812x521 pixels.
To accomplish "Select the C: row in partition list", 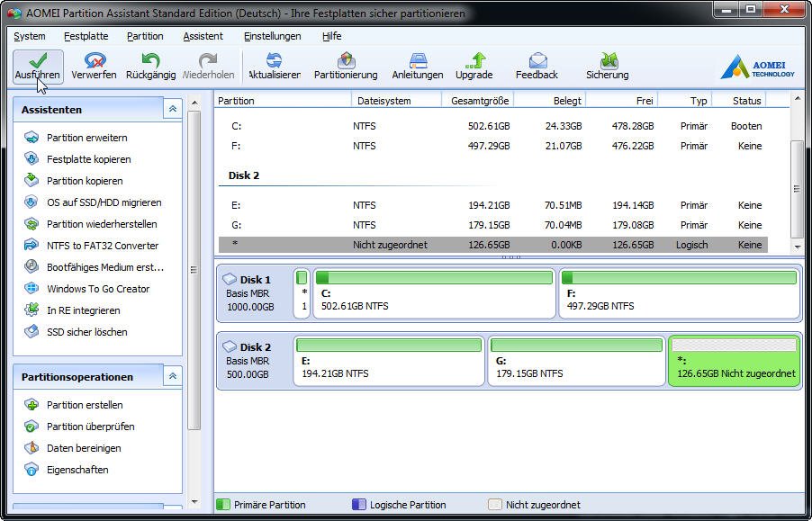I will coord(493,126).
